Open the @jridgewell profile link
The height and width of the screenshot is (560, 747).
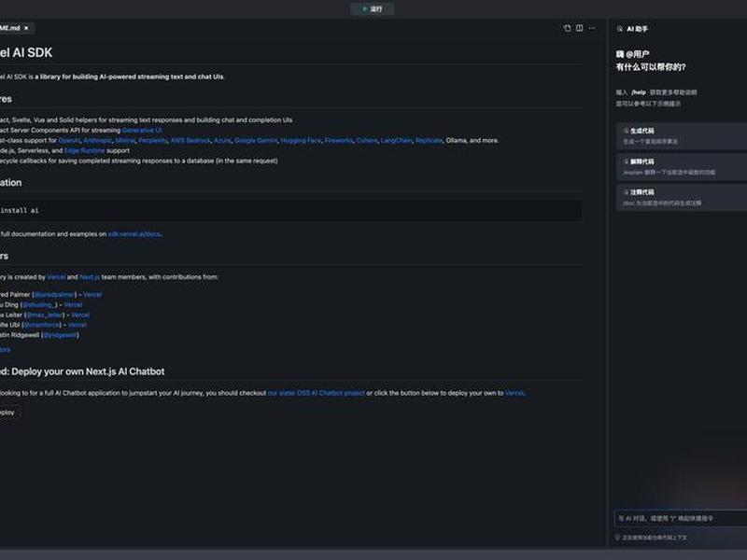[60, 335]
